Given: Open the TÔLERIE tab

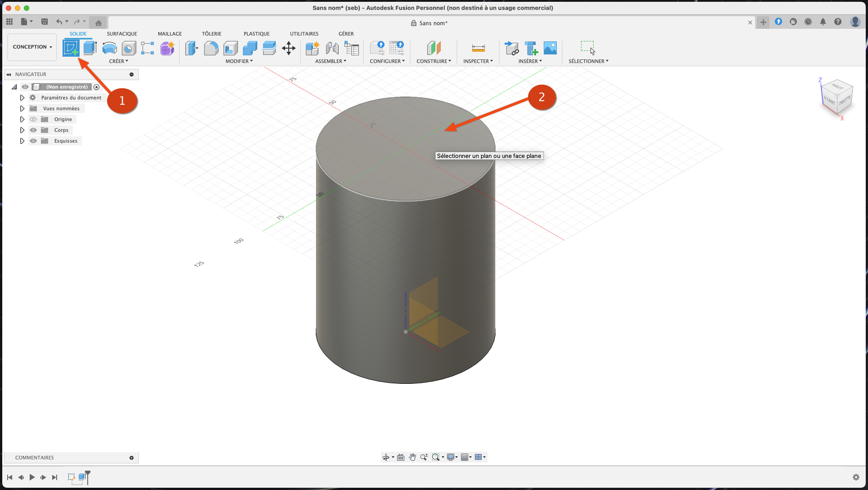Looking at the screenshot, I should point(211,34).
